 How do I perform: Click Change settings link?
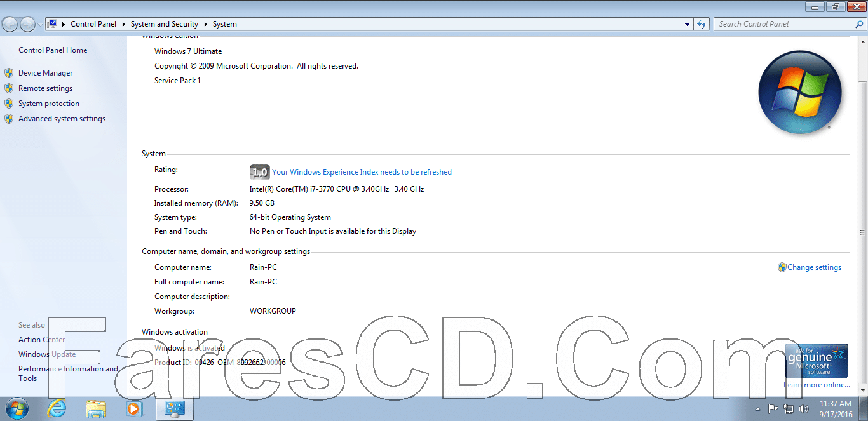tap(814, 267)
